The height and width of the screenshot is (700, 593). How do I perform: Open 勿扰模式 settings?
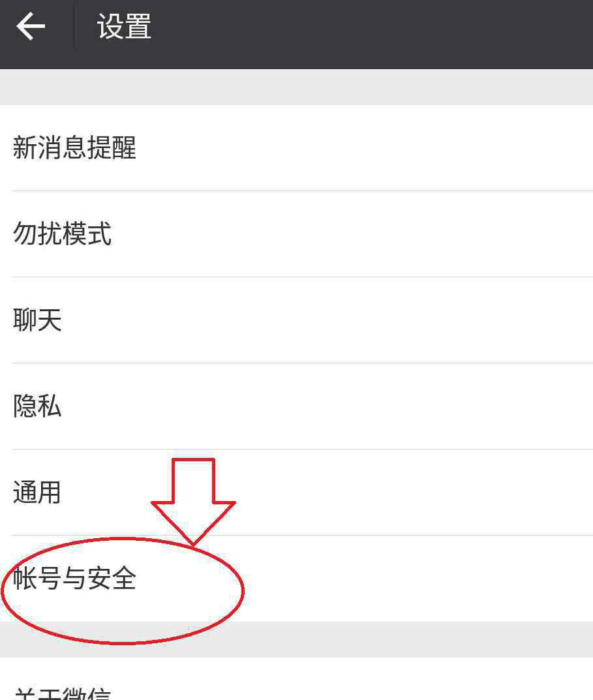click(x=296, y=234)
